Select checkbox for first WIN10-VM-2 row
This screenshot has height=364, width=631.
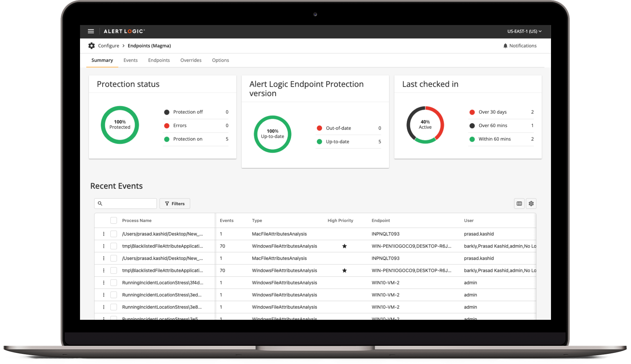pos(114,283)
